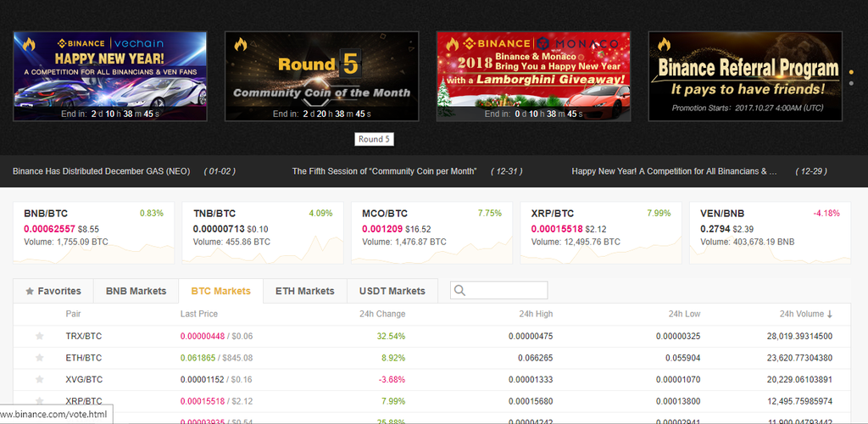Click 24h high value 0.066265
The height and width of the screenshot is (424, 868).
click(536, 358)
